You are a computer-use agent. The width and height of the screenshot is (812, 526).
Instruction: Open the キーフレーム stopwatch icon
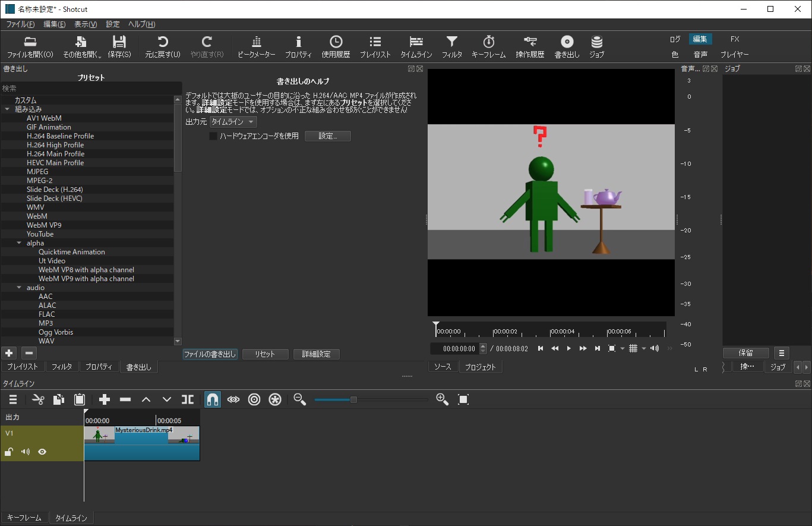tap(488, 47)
